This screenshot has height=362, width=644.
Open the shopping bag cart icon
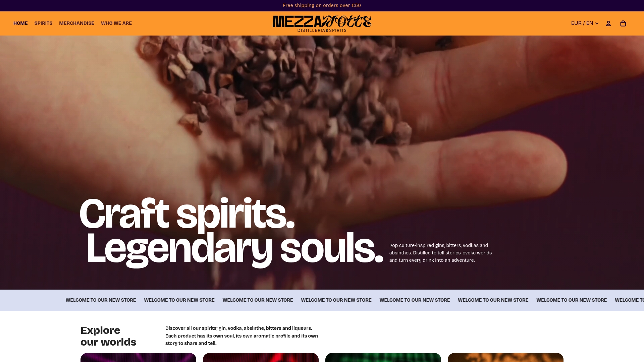click(623, 23)
